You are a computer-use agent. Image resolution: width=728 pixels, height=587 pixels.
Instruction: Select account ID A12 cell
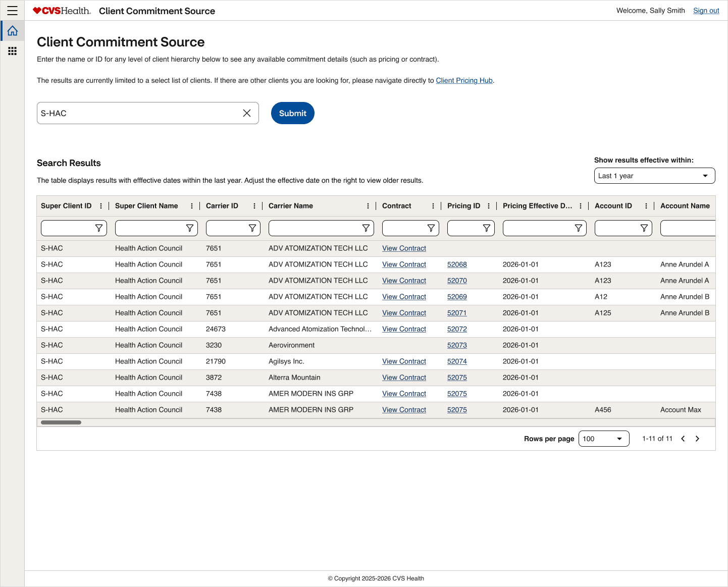pos(601,297)
